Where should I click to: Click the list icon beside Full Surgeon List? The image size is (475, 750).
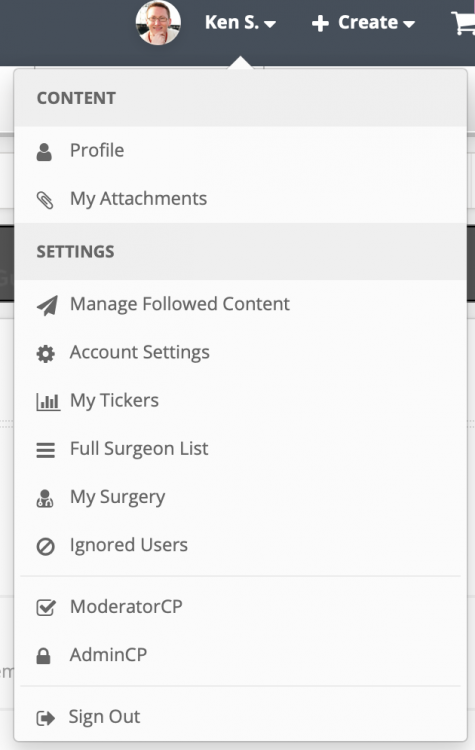45,450
